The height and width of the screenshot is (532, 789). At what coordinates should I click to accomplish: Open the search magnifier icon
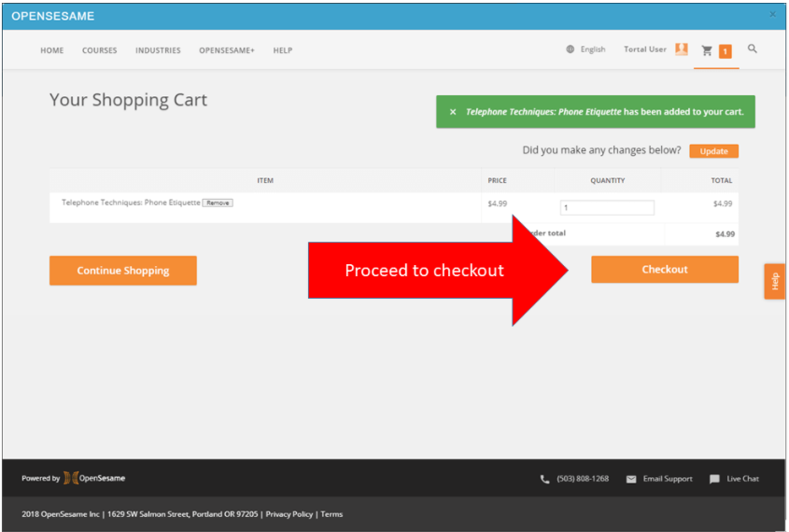(753, 49)
